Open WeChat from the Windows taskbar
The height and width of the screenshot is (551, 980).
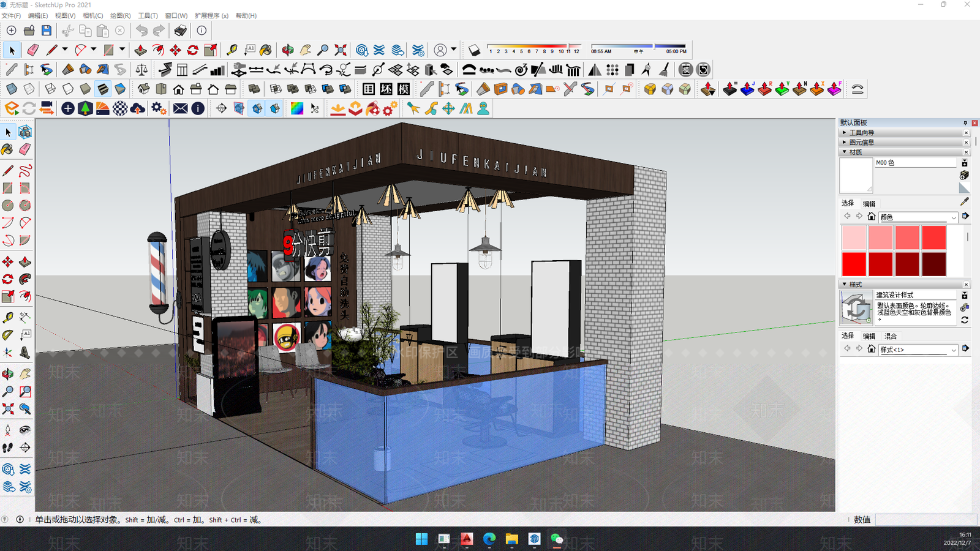(556, 539)
